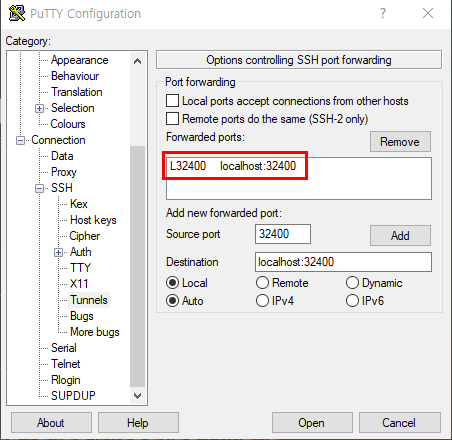452x440 pixels.
Task: Collapse the SSH tree node
Action: (39, 188)
